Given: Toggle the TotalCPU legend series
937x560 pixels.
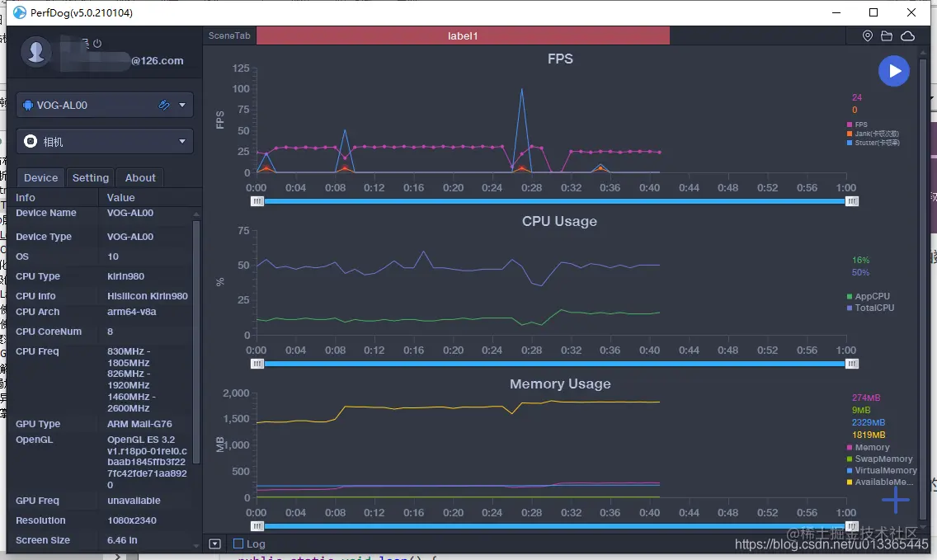Looking at the screenshot, I should (871, 308).
